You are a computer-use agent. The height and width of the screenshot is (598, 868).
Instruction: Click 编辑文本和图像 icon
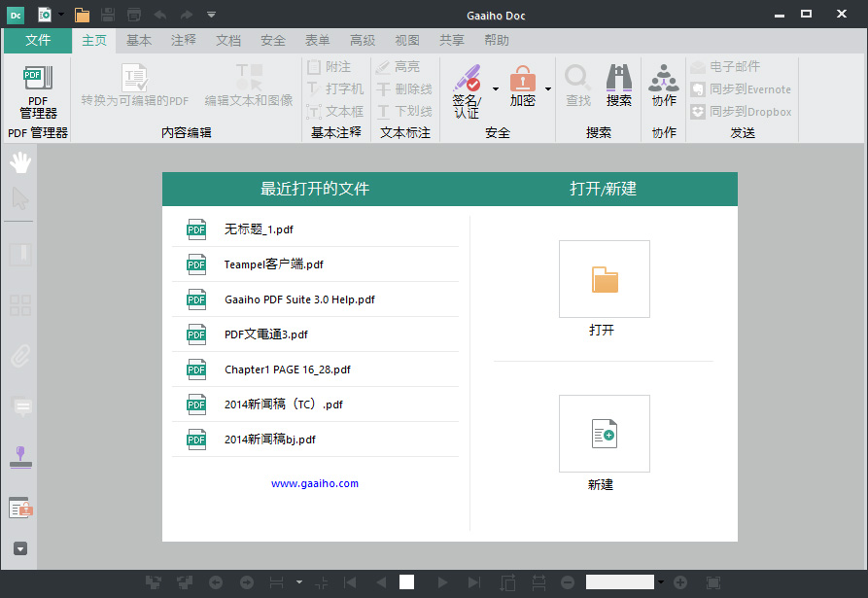249,78
